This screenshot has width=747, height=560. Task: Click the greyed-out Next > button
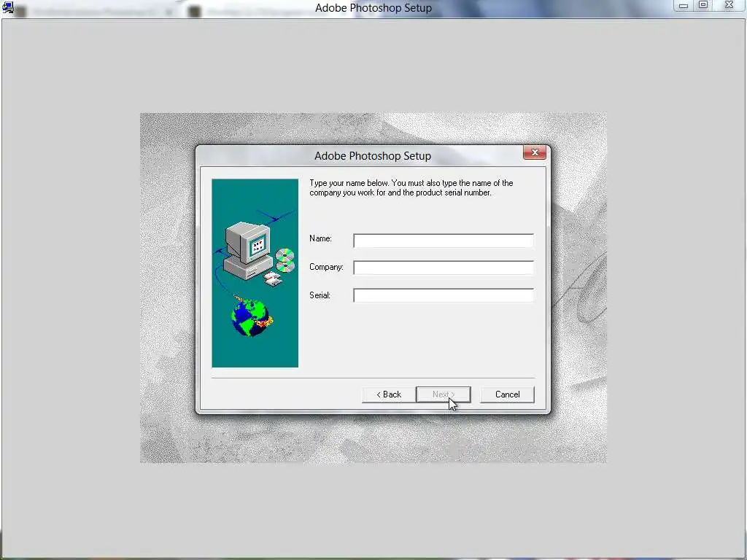click(443, 394)
